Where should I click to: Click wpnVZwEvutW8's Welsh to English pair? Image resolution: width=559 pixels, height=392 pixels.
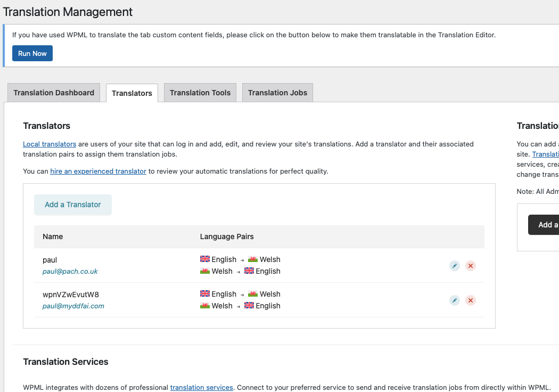240,306
